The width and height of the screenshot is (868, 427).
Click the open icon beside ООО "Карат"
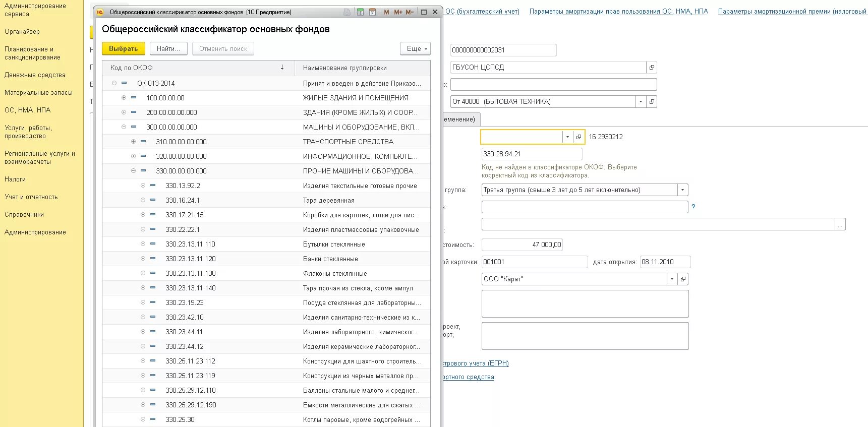(683, 279)
